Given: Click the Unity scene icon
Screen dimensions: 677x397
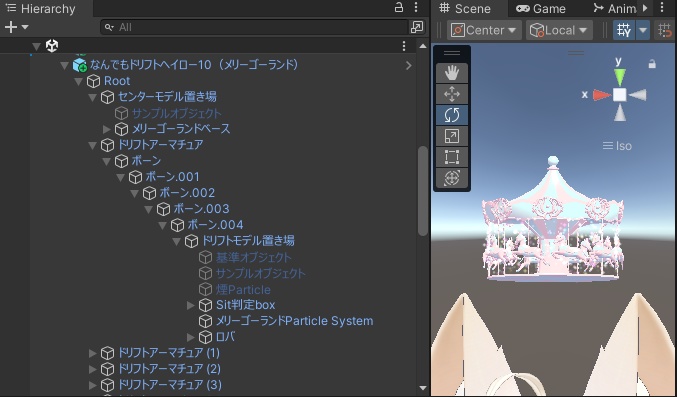Looking at the screenshot, I should (52, 45).
